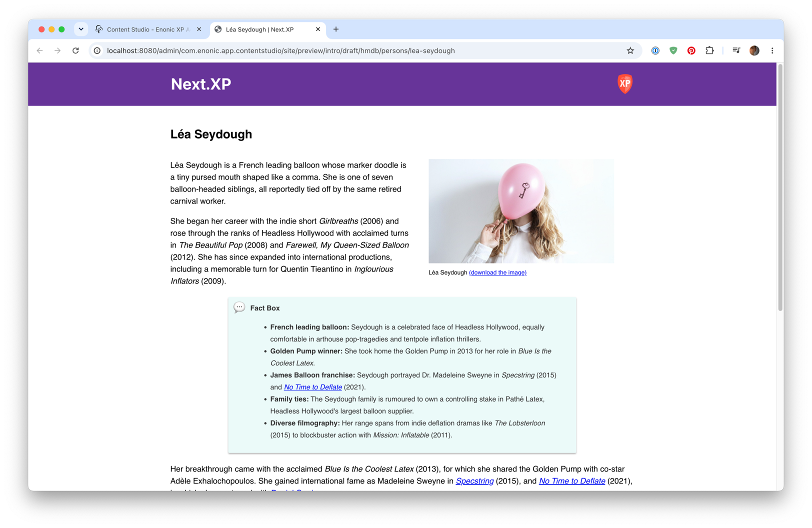The height and width of the screenshot is (528, 812).
Task: View site information icon in address bar
Action: 97,50
